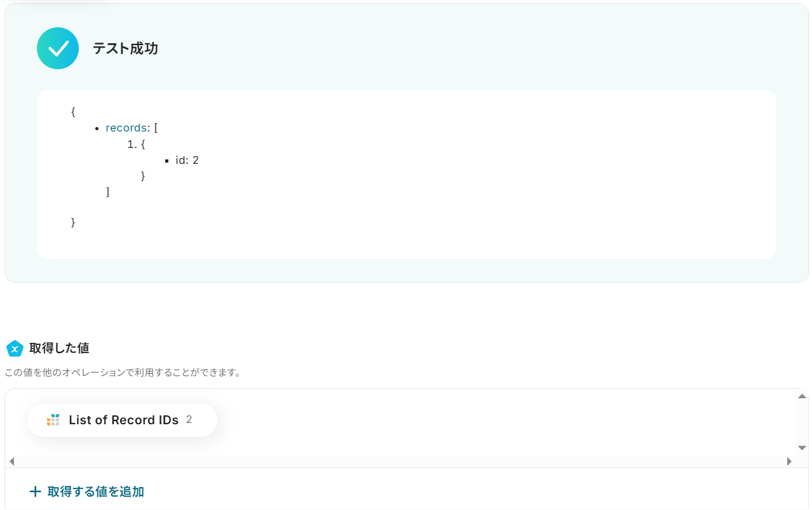The image size is (812, 510).
Task: Click the 取得した値 section heading
Action: pyautogui.click(x=59, y=348)
